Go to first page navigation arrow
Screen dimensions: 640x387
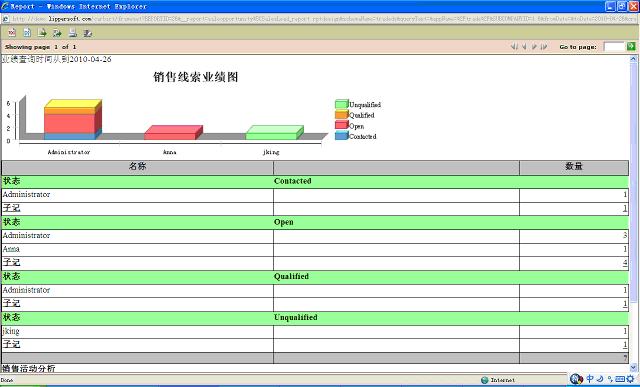click(x=514, y=47)
